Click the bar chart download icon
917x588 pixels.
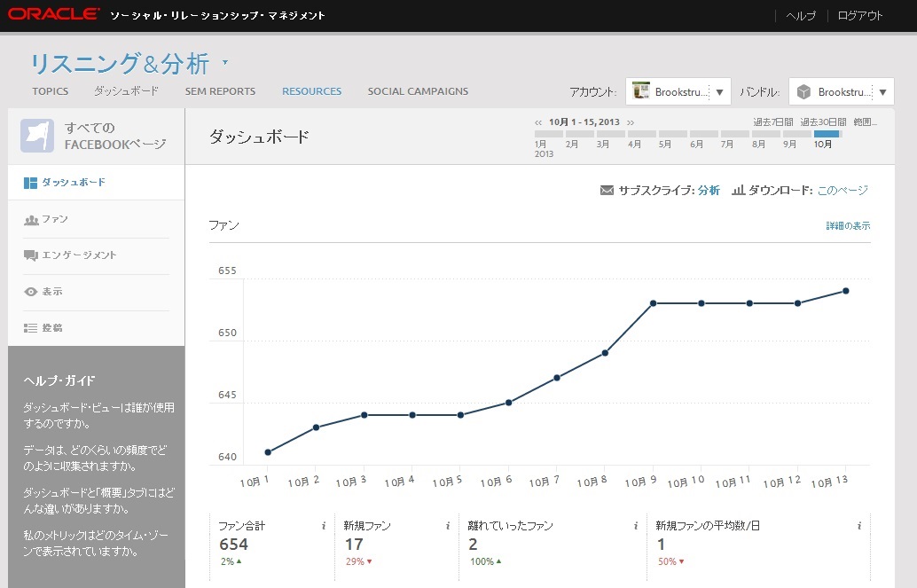tap(738, 190)
